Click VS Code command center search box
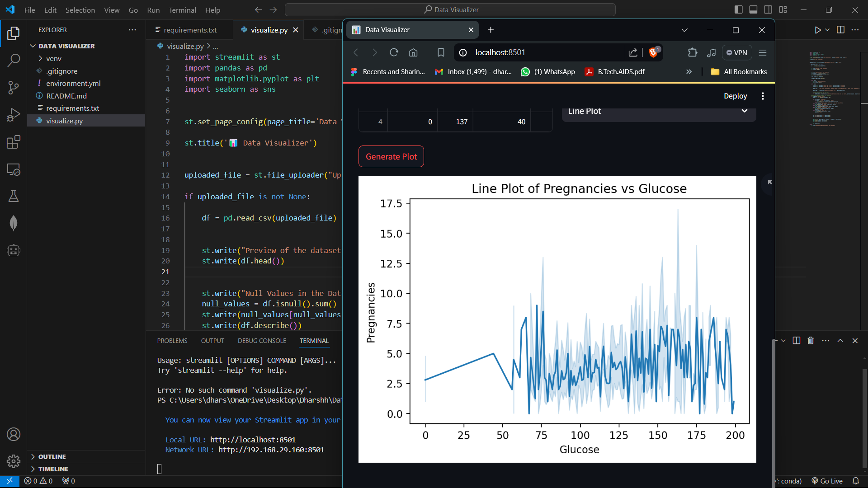 (x=450, y=9)
